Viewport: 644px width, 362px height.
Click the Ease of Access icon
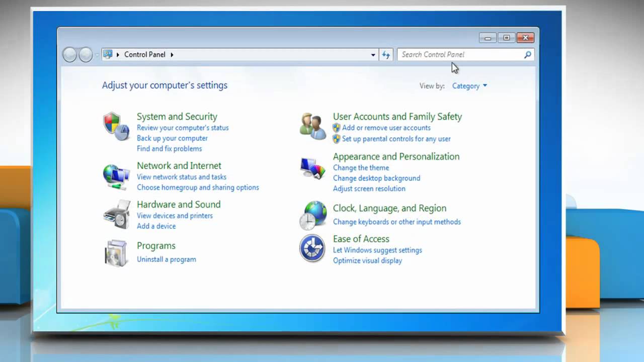pyautogui.click(x=312, y=248)
